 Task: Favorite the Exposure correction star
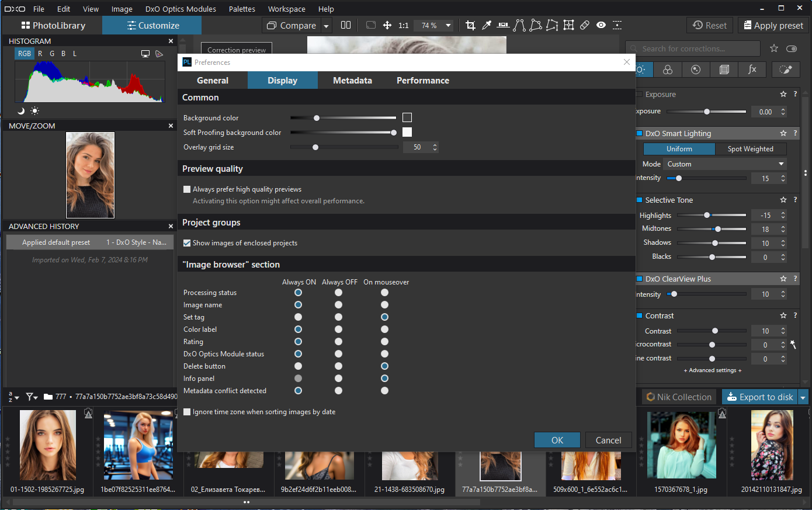tap(783, 94)
